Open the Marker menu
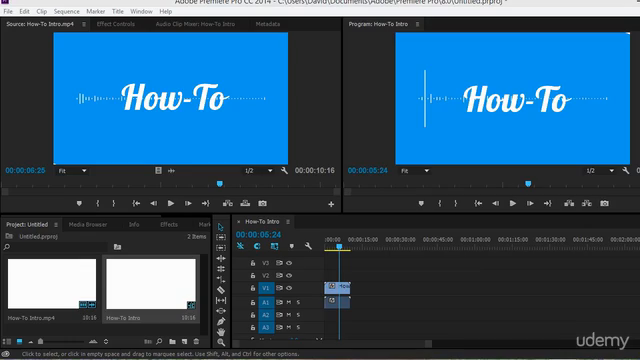The width and height of the screenshot is (640, 360). (x=96, y=11)
